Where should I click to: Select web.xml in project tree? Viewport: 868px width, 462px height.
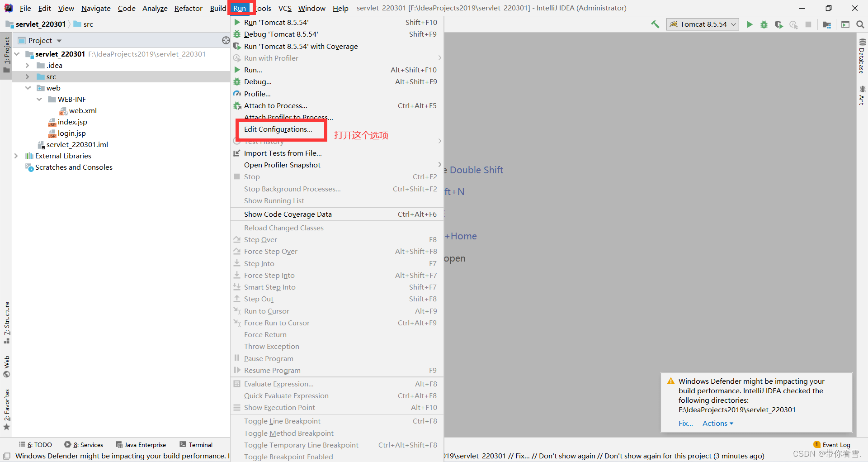point(83,110)
